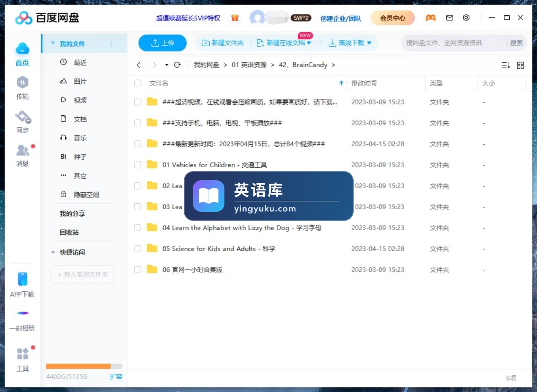Viewport: 537px width, 392px height.
Task: Click the storage usage progress bar
Action: (84, 366)
